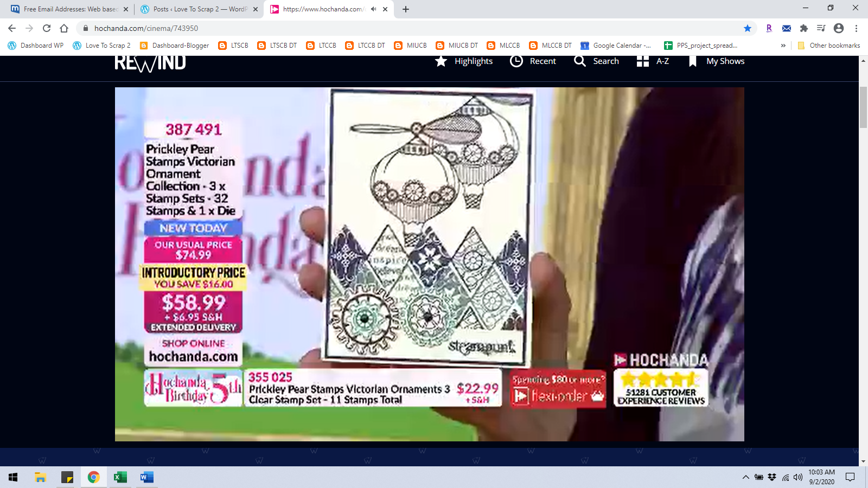868x488 pixels.
Task: Open Excel from the taskbar
Action: pyautogui.click(x=120, y=477)
